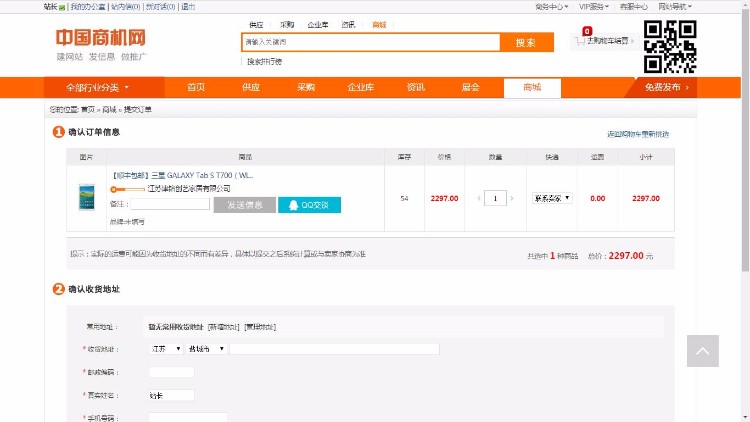
Task: Click the blue QQ交谈 button
Action: coord(309,205)
